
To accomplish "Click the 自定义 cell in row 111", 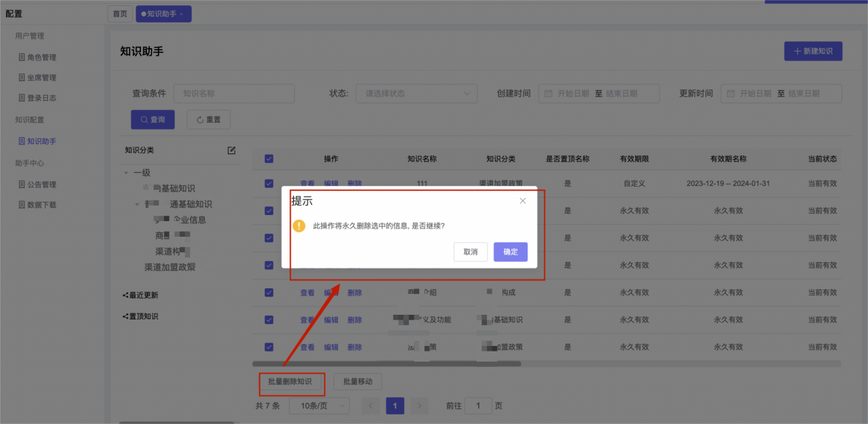I will 635,183.
